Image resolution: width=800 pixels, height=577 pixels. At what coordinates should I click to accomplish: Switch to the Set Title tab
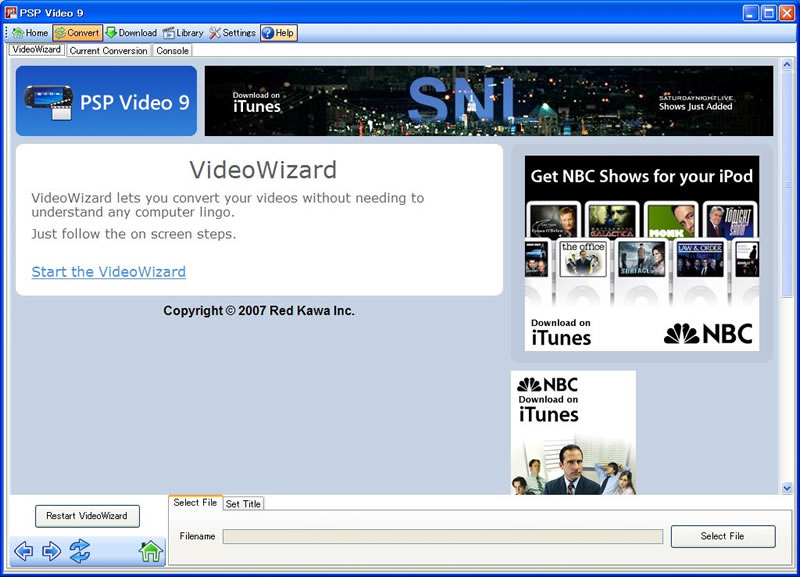click(x=243, y=504)
